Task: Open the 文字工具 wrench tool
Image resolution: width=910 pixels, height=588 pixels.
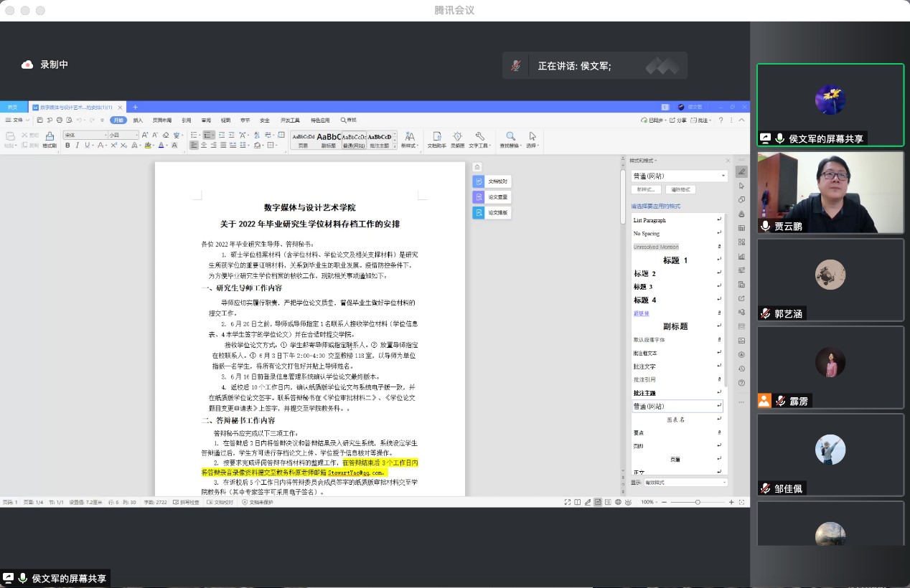Action: click(x=479, y=139)
